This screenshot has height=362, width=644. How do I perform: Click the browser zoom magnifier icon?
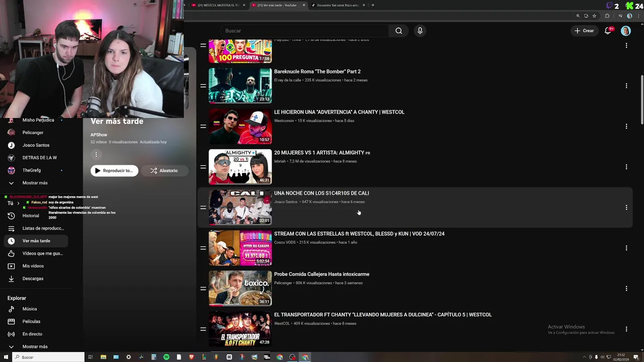point(578,16)
